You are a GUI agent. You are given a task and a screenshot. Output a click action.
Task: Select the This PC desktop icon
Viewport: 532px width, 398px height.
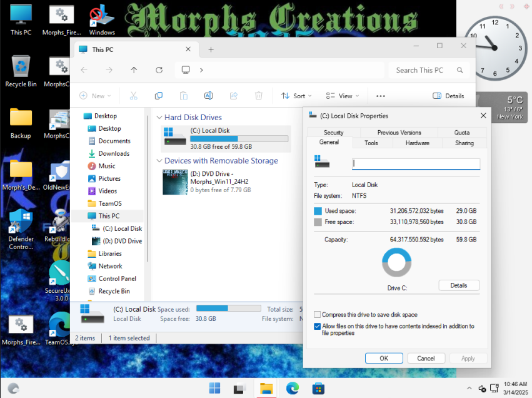coord(21,19)
